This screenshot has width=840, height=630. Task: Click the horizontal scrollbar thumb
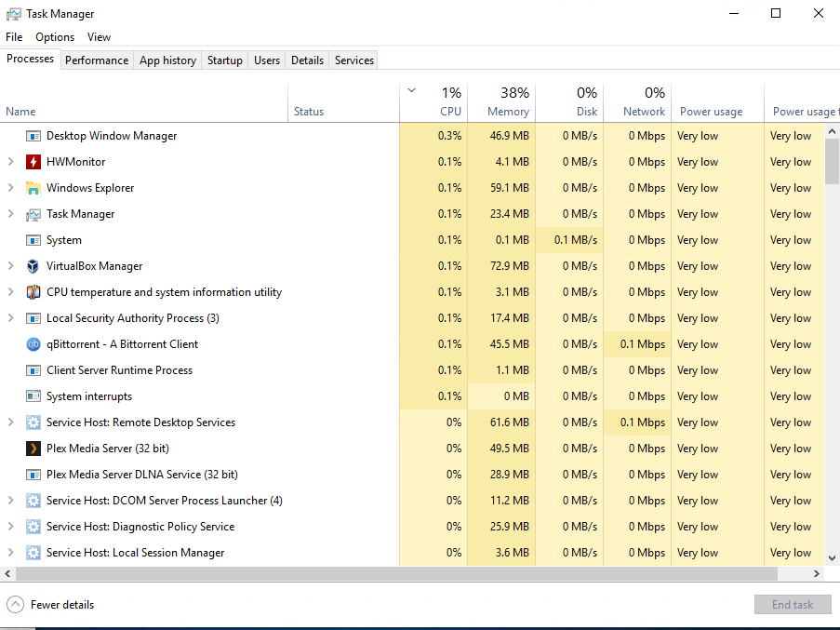coord(396,574)
